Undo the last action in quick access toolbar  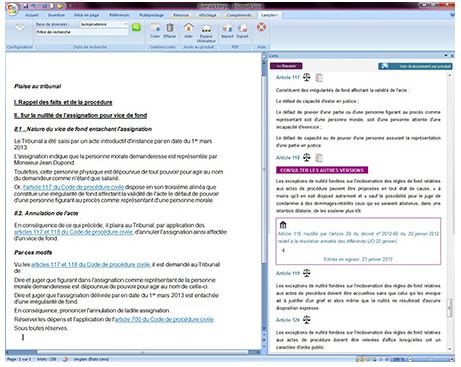pos(33,6)
